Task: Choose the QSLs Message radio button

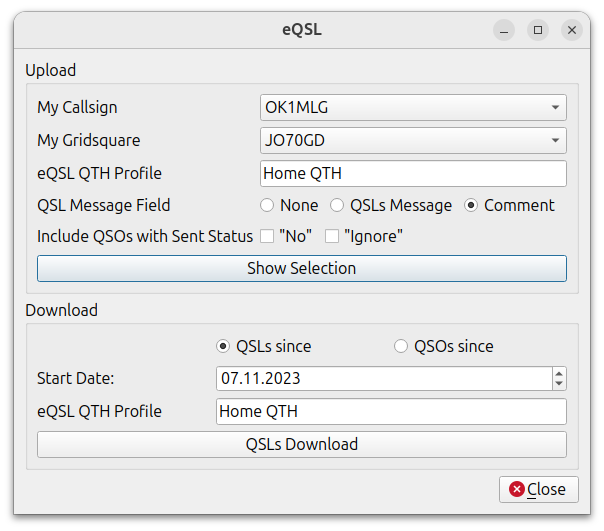Action: click(x=337, y=205)
